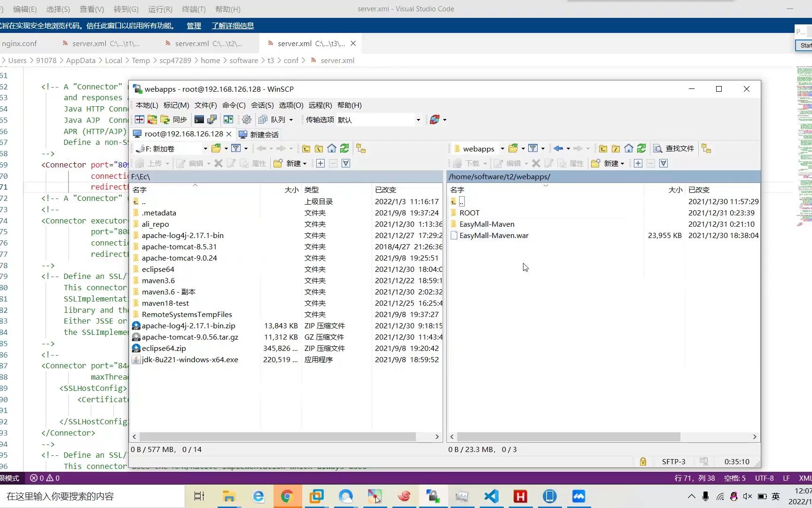Image resolution: width=812 pixels, height=508 pixels.
Task: Open the 远程(R) menu in WinSCP
Action: (320, 105)
